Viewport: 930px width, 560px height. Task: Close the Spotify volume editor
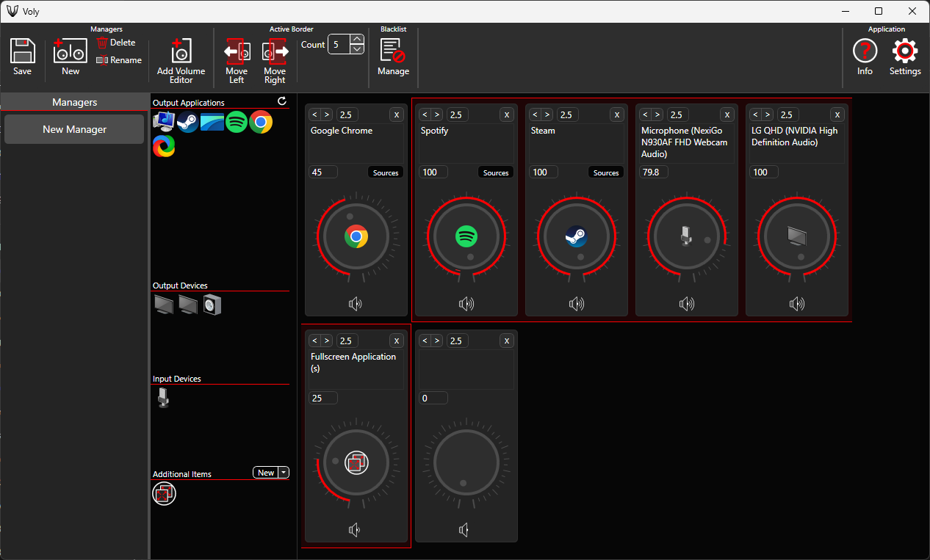point(507,114)
